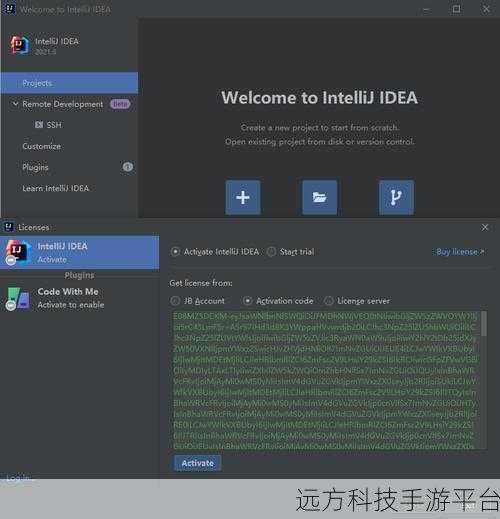This screenshot has width=500, height=519.
Task: Close the Licenses dialog
Action: click(x=485, y=227)
